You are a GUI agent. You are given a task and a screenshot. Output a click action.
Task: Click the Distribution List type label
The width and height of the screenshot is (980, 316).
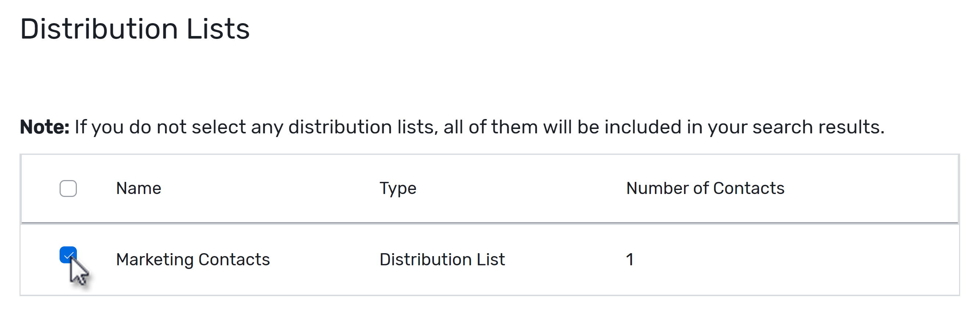pos(441,259)
